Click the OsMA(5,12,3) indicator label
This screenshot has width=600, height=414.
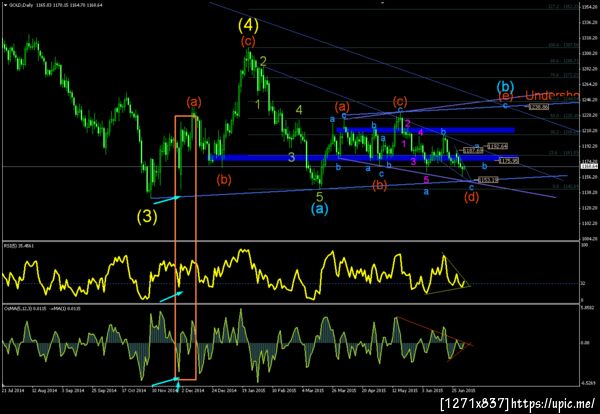pyautogui.click(x=42, y=308)
